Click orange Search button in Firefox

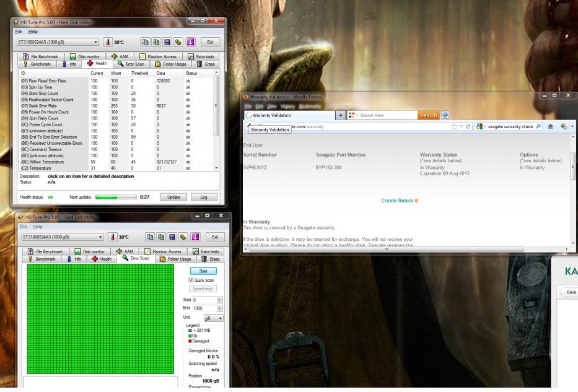pos(429,115)
